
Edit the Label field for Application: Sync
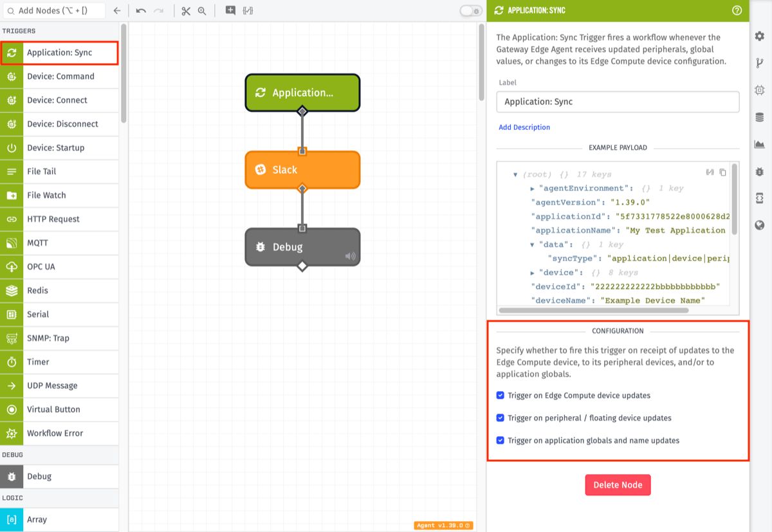click(x=618, y=102)
